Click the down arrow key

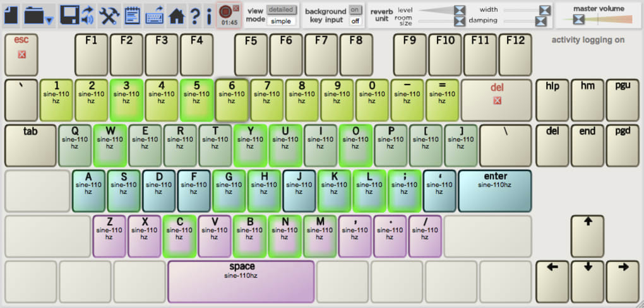click(588, 281)
